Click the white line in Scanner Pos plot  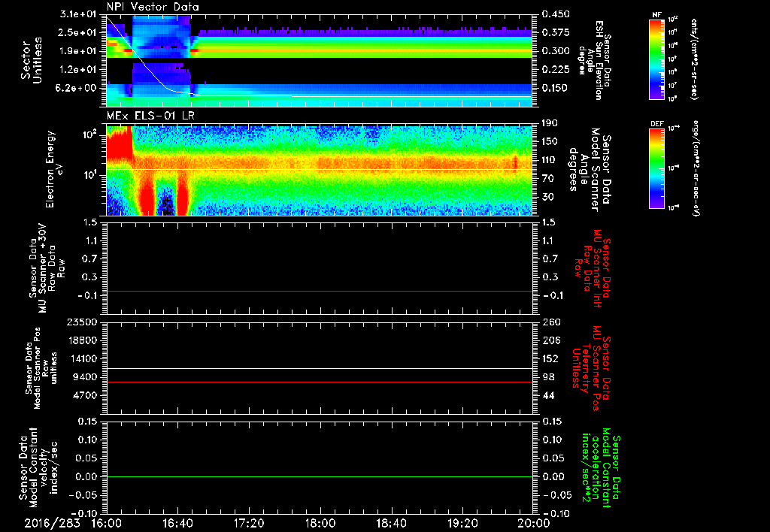[x=319, y=369]
